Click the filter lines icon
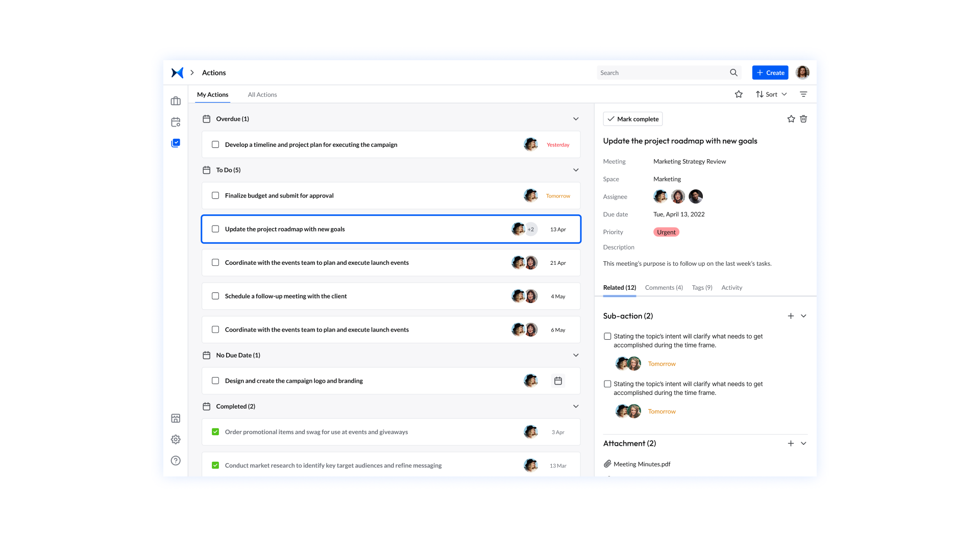980x551 pixels. pos(803,94)
